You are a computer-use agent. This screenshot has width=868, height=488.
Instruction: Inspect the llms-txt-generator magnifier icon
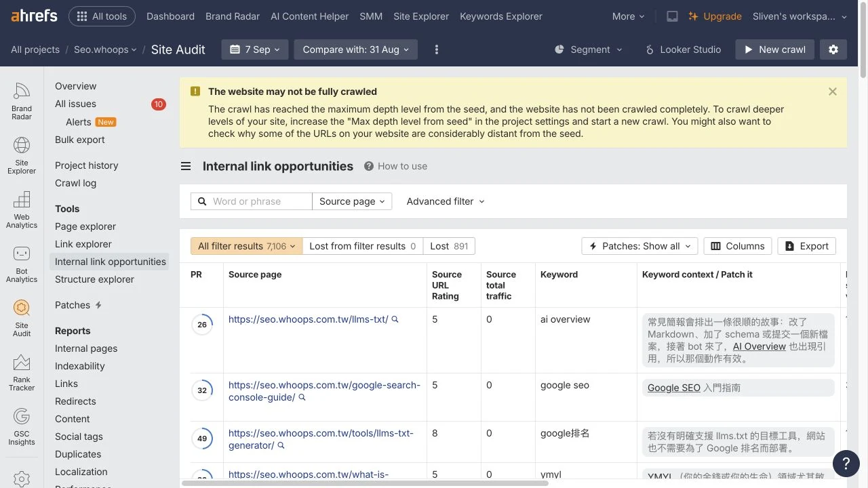tap(281, 445)
